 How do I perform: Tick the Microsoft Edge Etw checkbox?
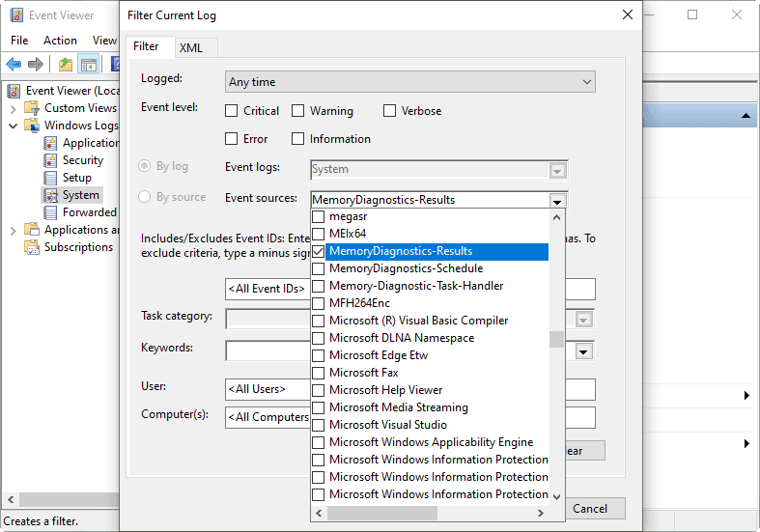[x=319, y=355]
